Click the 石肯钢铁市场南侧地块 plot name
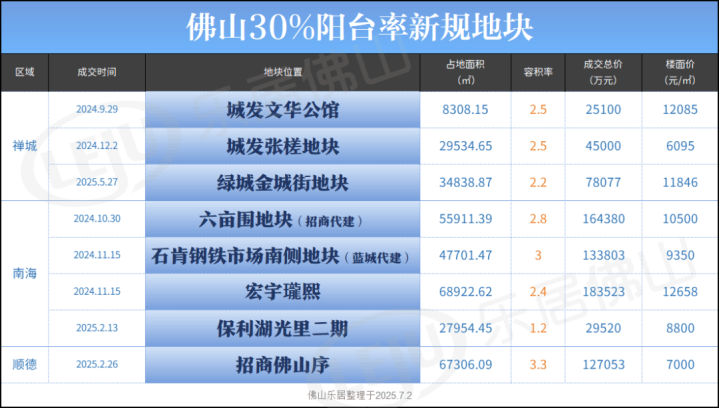719x408 pixels. coord(245,256)
